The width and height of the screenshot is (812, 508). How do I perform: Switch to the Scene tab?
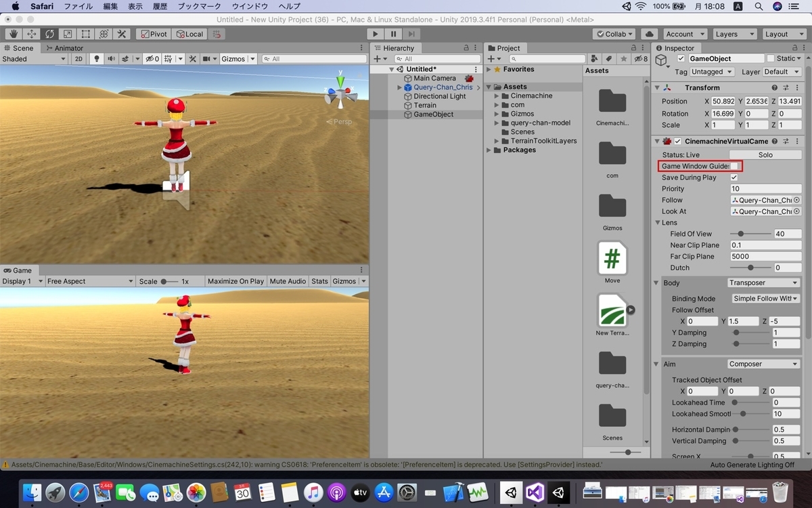click(x=18, y=48)
